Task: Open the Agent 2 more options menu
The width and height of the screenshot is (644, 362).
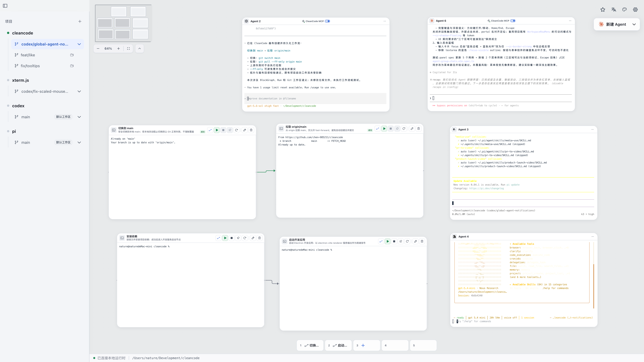Action: pos(385,21)
